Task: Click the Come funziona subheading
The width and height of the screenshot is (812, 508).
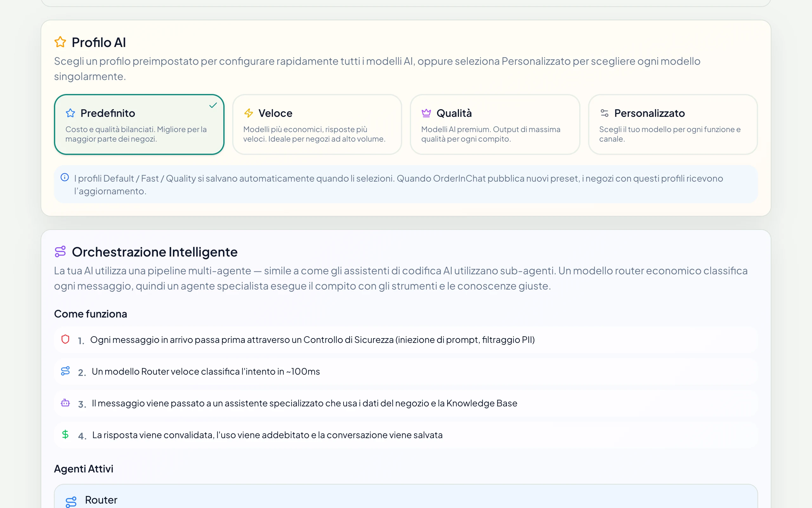Action: point(91,314)
